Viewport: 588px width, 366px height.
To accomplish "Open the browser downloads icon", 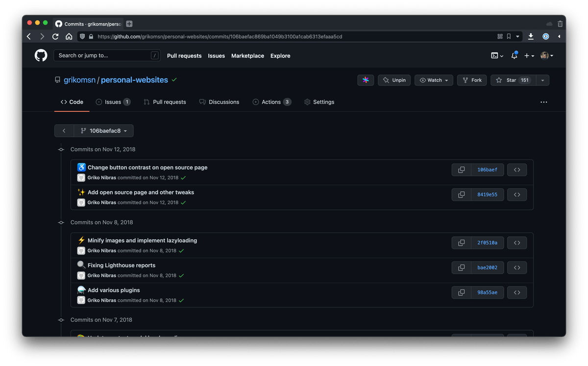I will pyautogui.click(x=531, y=36).
